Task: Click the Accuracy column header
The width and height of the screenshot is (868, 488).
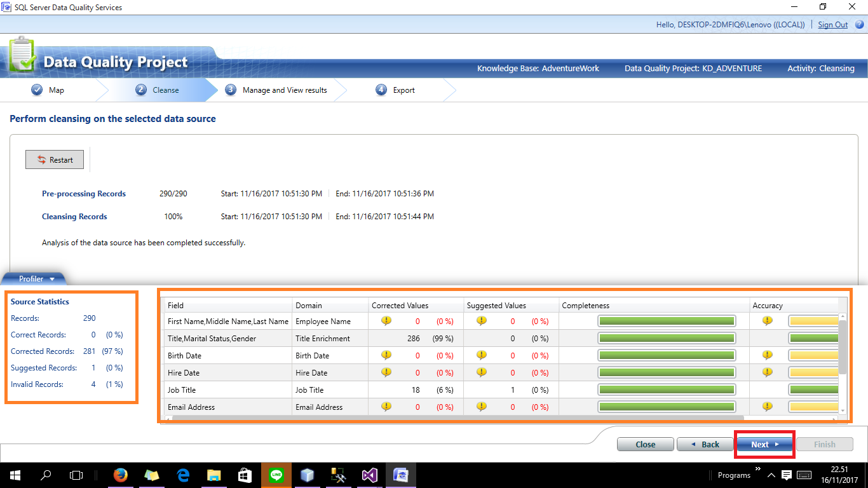Action: [794, 306]
